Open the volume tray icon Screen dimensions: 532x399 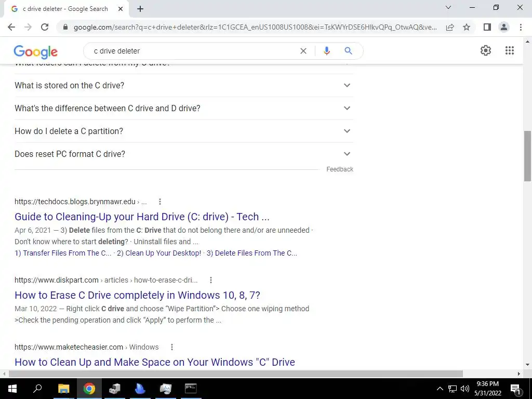(465, 389)
